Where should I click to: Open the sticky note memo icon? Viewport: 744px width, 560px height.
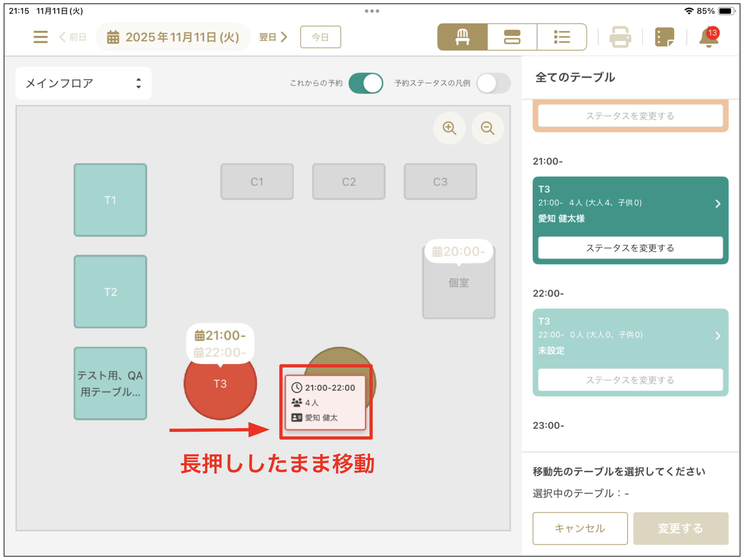(664, 37)
